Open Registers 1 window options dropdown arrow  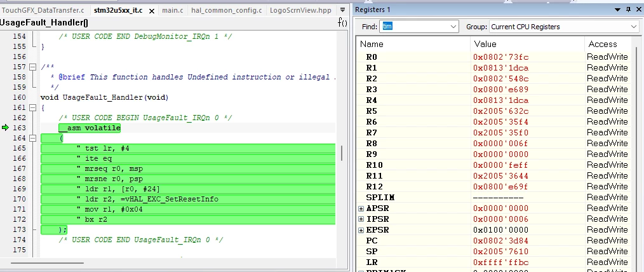(x=618, y=9)
